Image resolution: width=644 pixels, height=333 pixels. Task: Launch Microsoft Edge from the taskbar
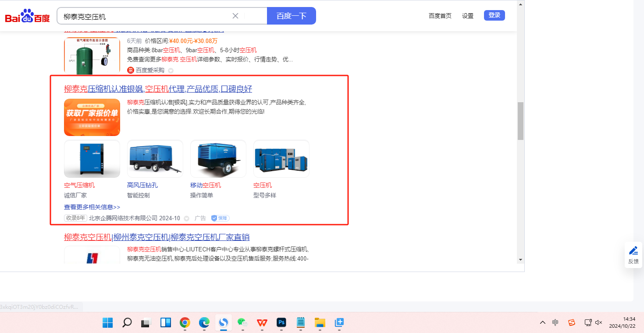pos(204,323)
